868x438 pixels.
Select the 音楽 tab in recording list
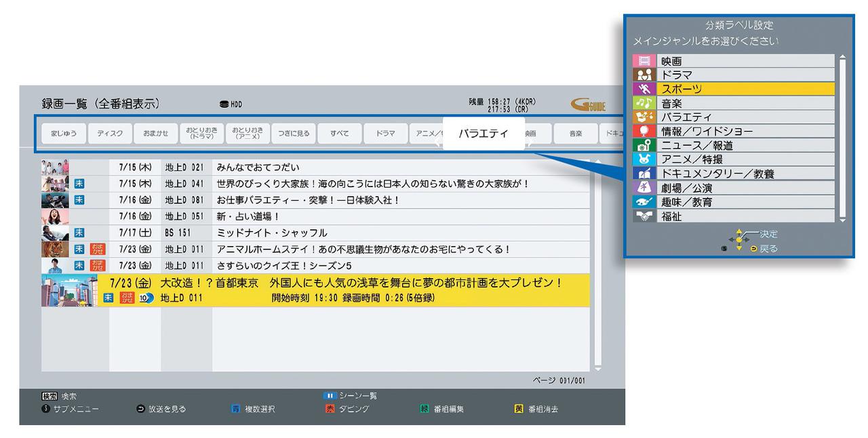[x=575, y=134]
